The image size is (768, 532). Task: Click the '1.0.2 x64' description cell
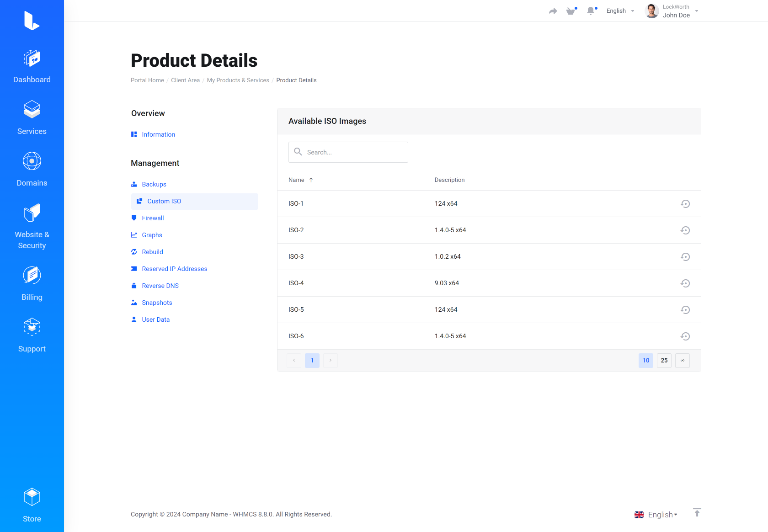click(x=448, y=257)
